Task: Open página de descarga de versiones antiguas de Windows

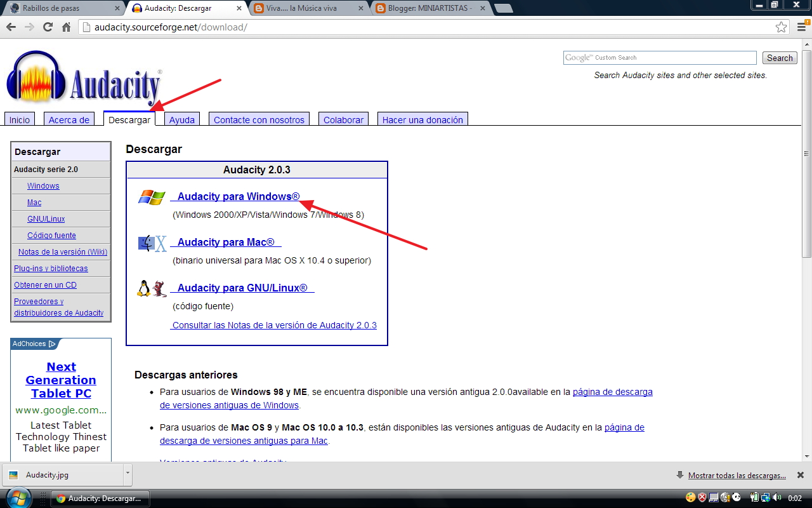Action: tap(406, 399)
